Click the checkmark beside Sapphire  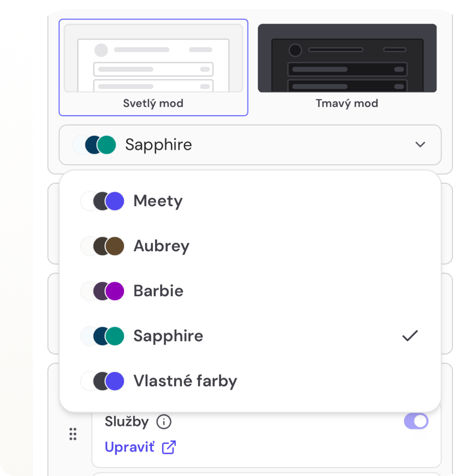[410, 335]
